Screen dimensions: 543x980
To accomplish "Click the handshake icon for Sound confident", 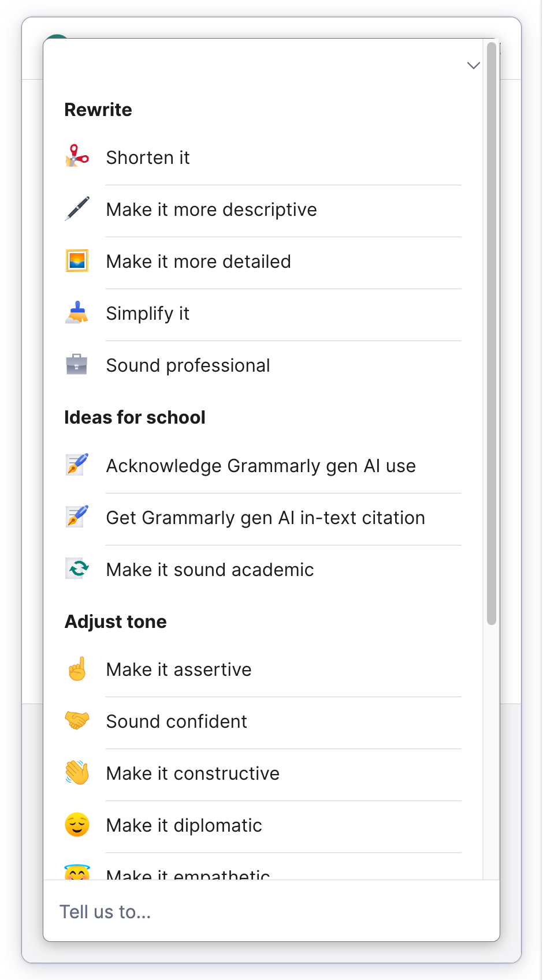I will coord(77,721).
